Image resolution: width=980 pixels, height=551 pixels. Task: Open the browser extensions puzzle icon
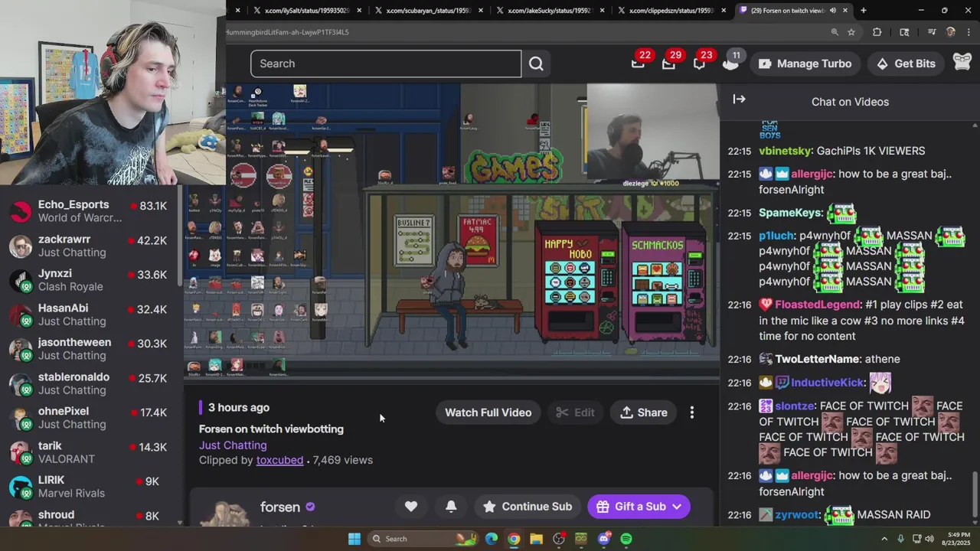click(x=877, y=32)
